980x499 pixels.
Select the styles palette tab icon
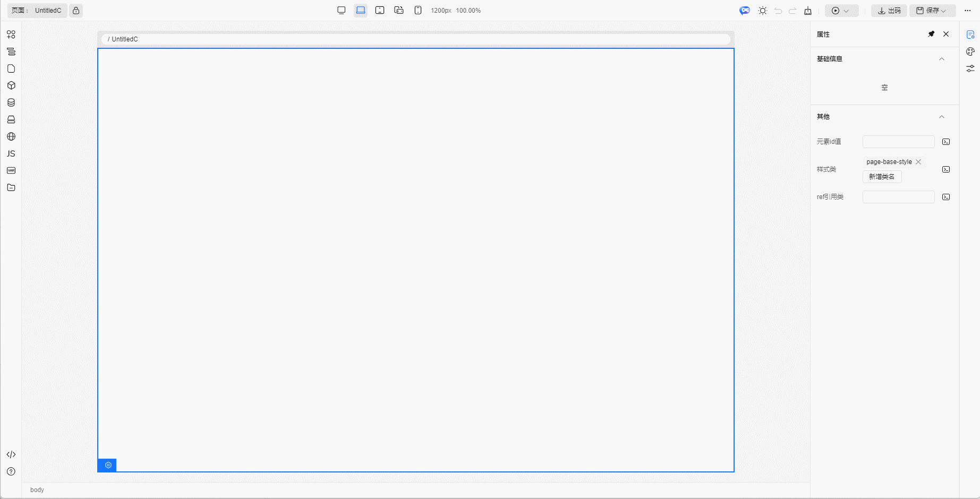click(970, 51)
